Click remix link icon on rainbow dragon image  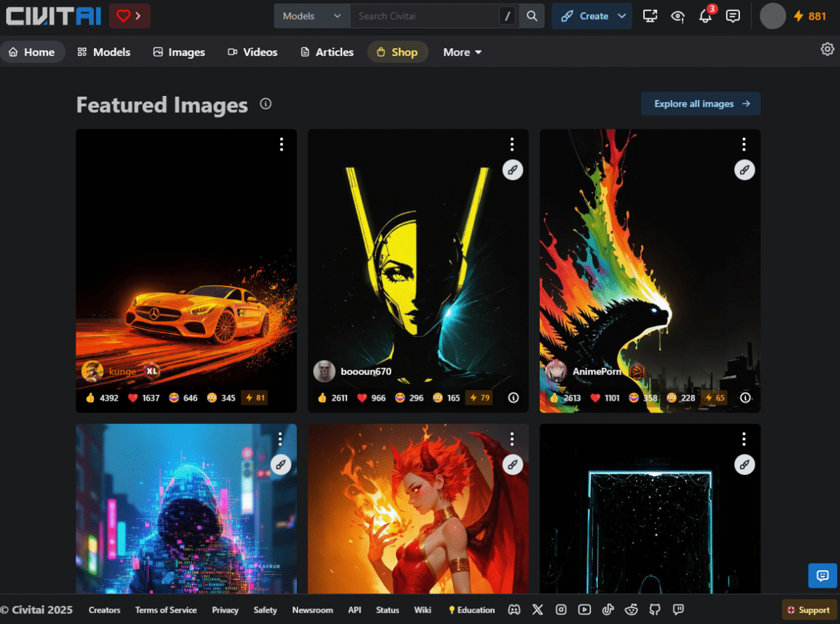point(744,169)
